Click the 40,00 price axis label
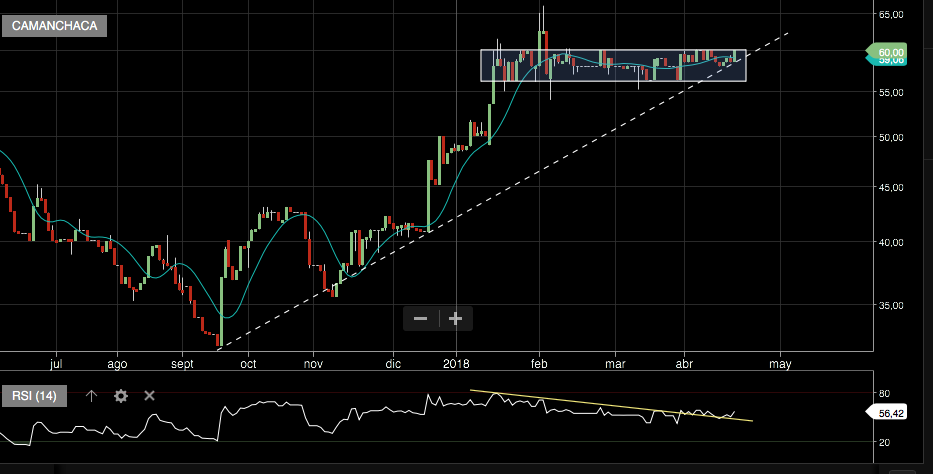This screenshot has height=474, width=933. coord(891,242)
